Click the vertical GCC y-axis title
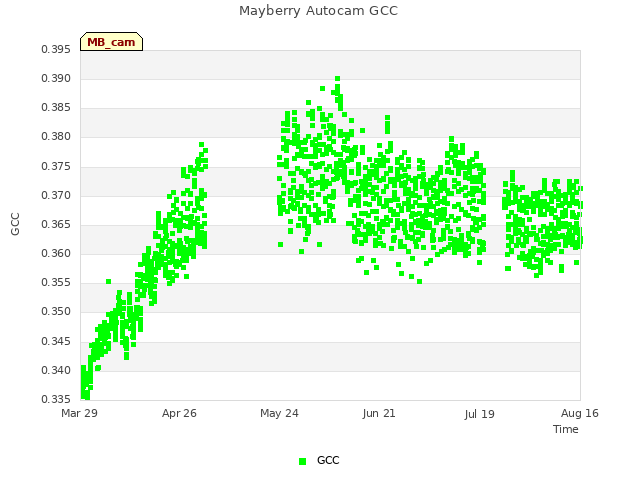The image size is (640, 480). 15,224
